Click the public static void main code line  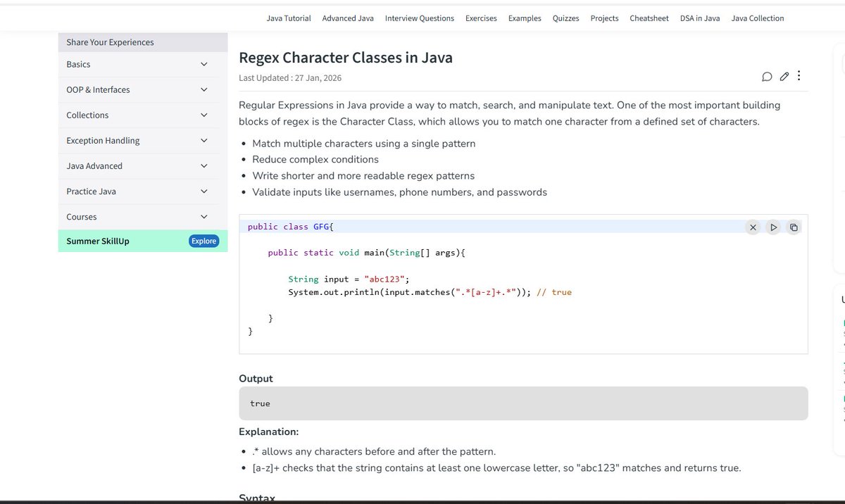coord(367,252)
